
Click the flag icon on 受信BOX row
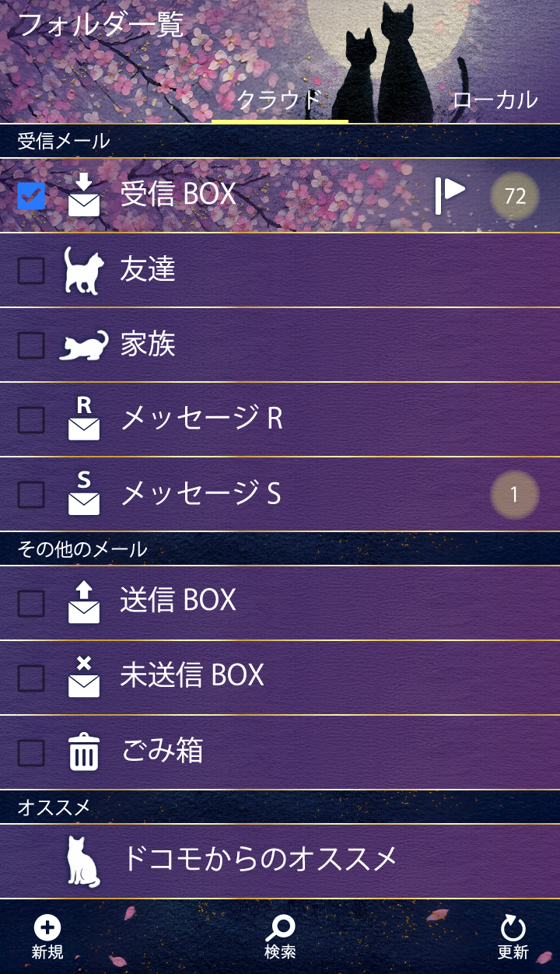tap(450, 194)
